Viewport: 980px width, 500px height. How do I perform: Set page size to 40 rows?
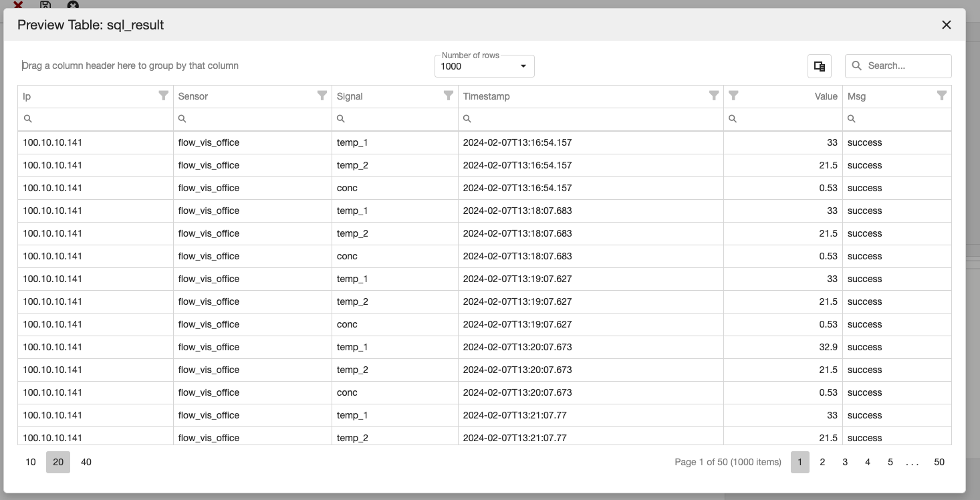tap(86, 462)
